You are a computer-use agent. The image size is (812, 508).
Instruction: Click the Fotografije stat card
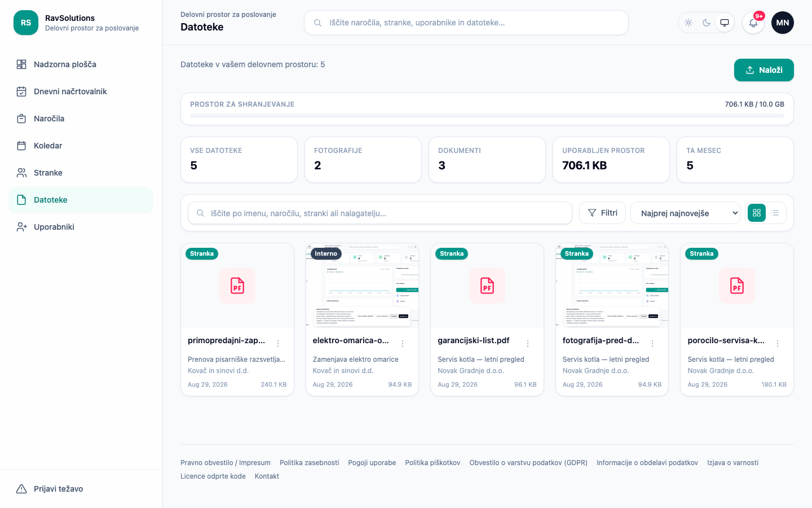click(x=363, y=160)
